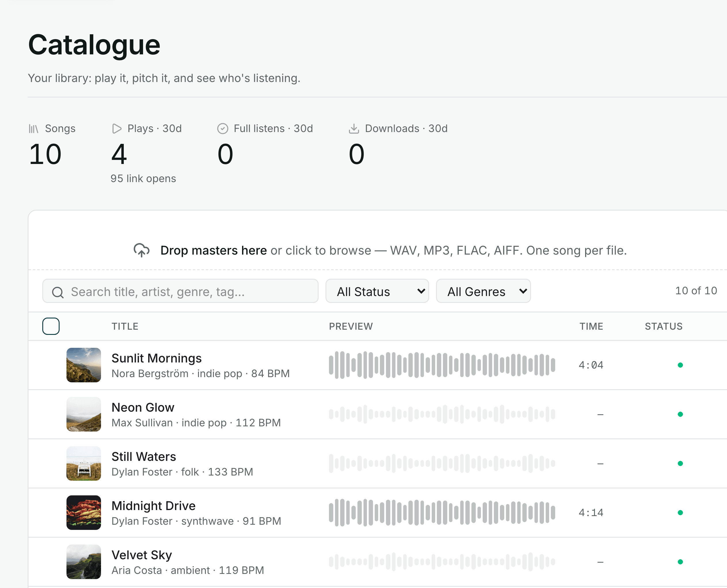Click the 95 link opens text
Screen dimensions: 727x588
[x=143, y=178]
